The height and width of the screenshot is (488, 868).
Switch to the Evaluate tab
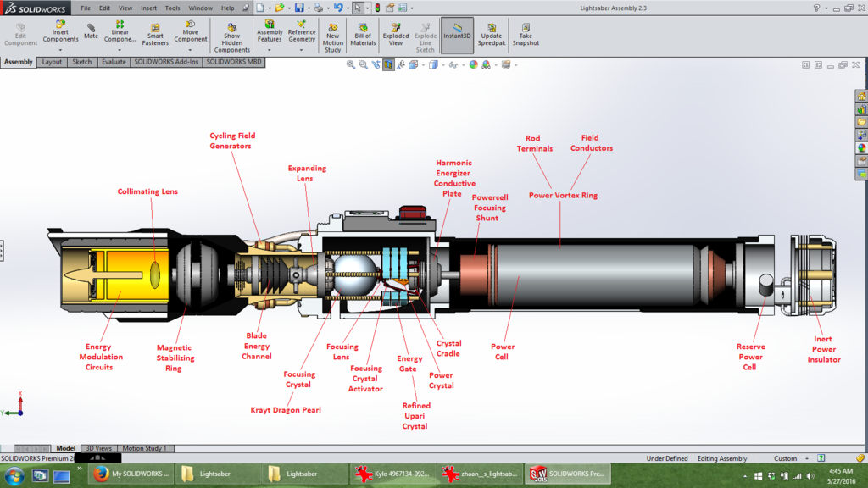(x=114, y=62)
